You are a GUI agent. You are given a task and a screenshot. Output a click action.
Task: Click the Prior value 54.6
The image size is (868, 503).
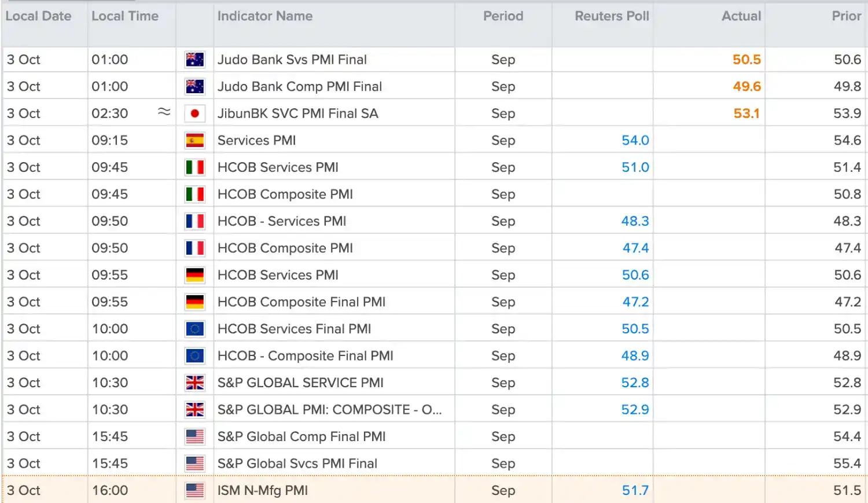pyautogui.click(x=847, y=140)
